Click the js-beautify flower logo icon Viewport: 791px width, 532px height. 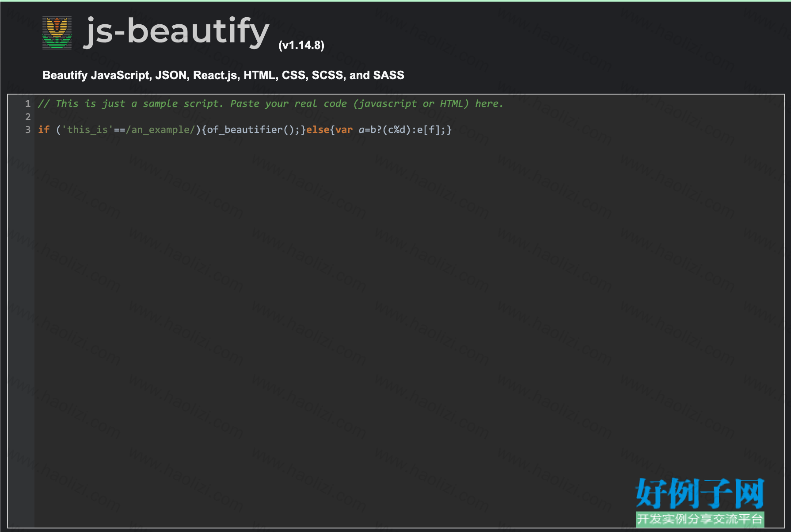(57, 33)
